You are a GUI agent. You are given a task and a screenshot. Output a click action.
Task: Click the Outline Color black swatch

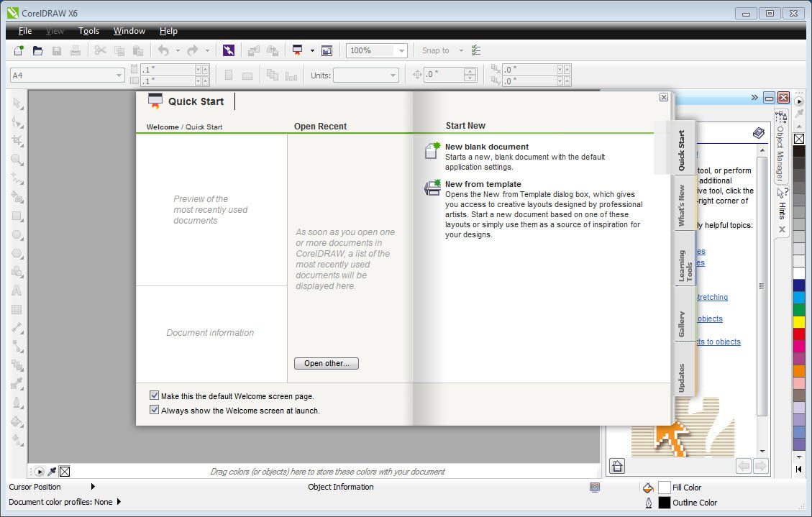[665, 502]
